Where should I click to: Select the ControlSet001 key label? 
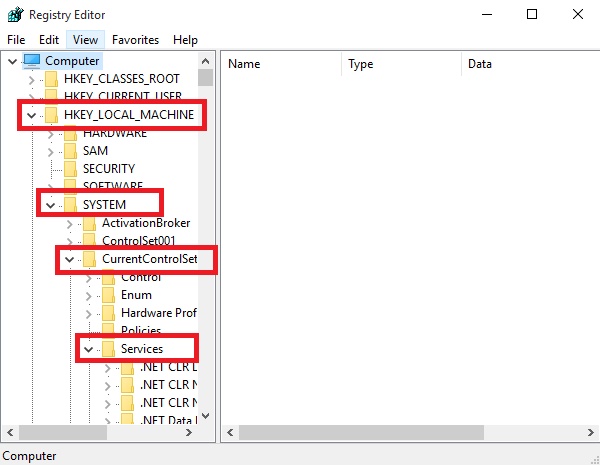pyautogui.click(x=139, y=241)
